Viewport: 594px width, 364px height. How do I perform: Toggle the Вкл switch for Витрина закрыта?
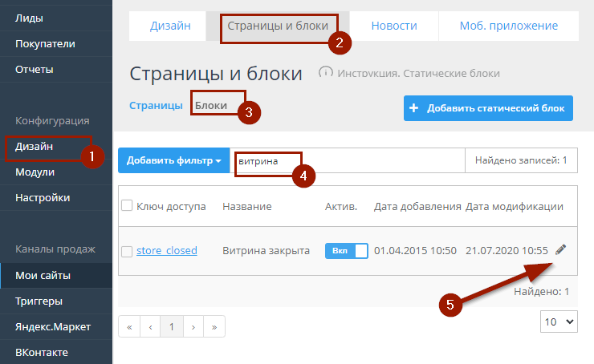pos(346,250)
